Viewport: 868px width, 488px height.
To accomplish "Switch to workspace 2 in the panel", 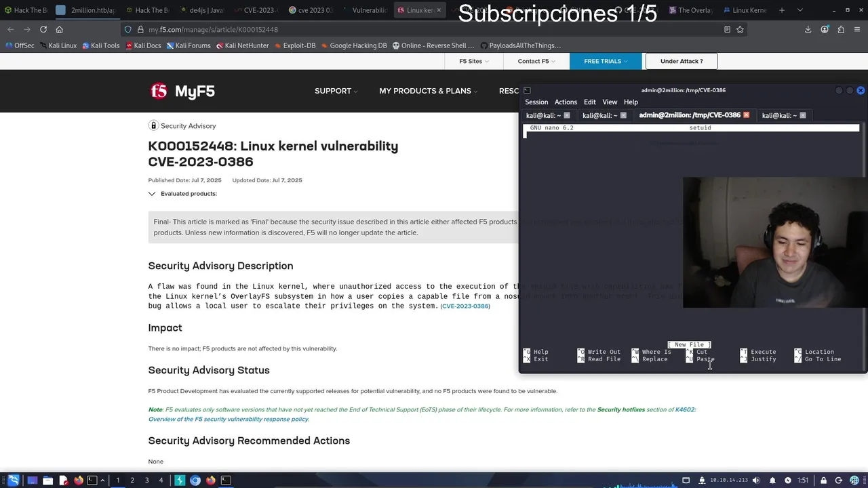I will pos(132,480).
